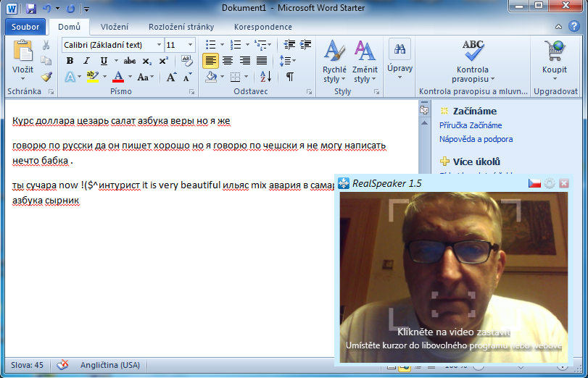Minimize the ribbon with caret button

point(558,27)
